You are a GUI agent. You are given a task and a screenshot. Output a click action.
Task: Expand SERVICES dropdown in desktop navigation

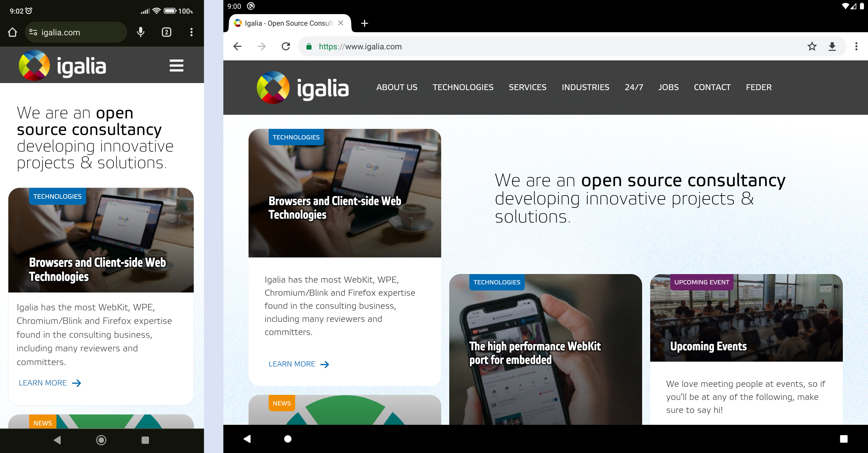pyautogui.click(x=528, y=87)
